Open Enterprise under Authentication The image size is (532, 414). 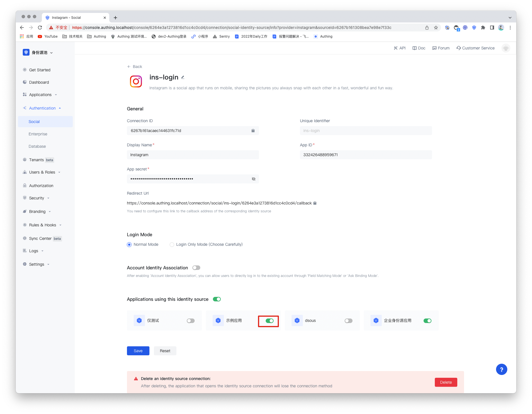38,134
